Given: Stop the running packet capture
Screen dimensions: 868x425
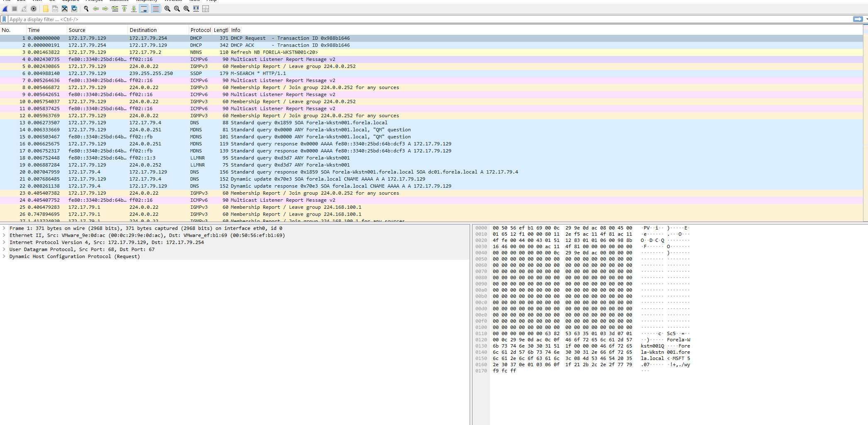Looking at the screenshot, I should tap(15, 9).
